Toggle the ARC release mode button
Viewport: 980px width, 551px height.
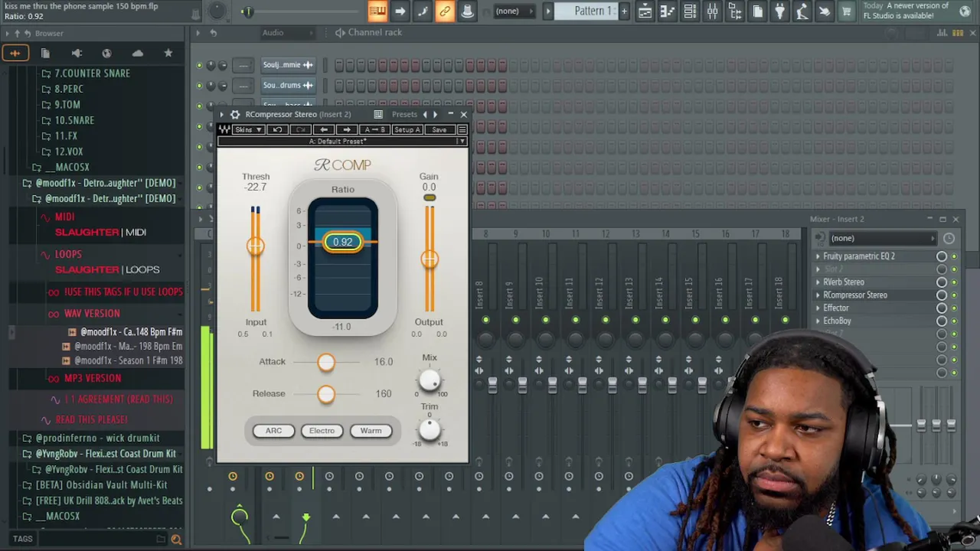click(273, 431)
